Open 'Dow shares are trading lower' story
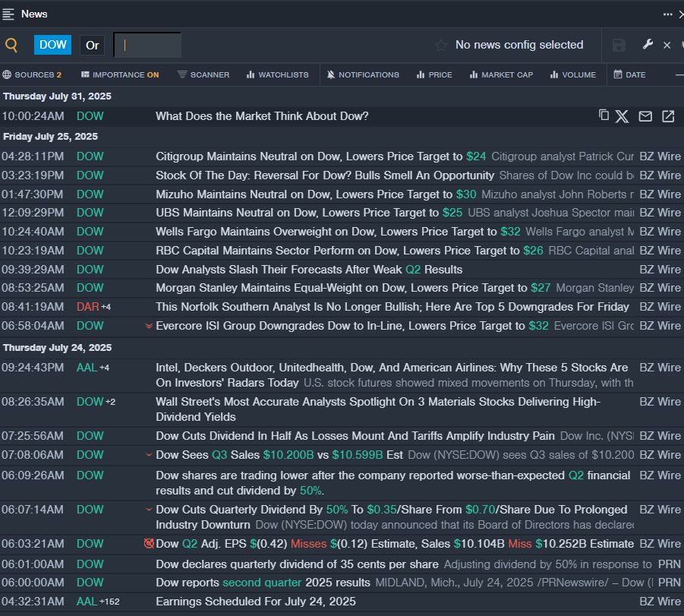684x616 pixels. click(393, 483)
